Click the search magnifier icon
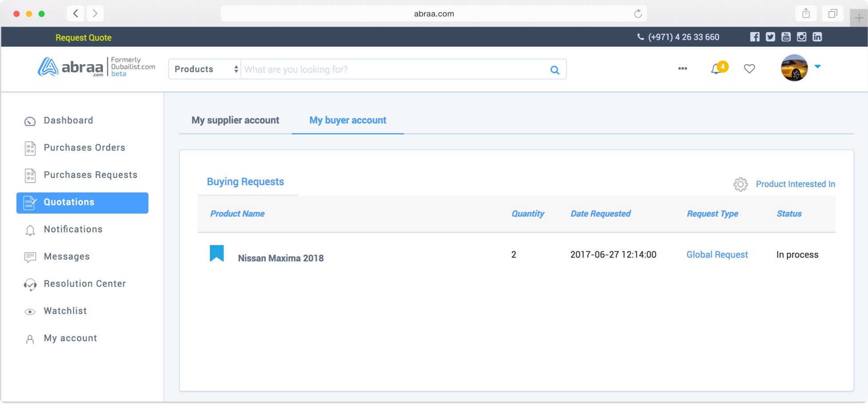Viewport: 868px width, 405px height. coord(554,70)
